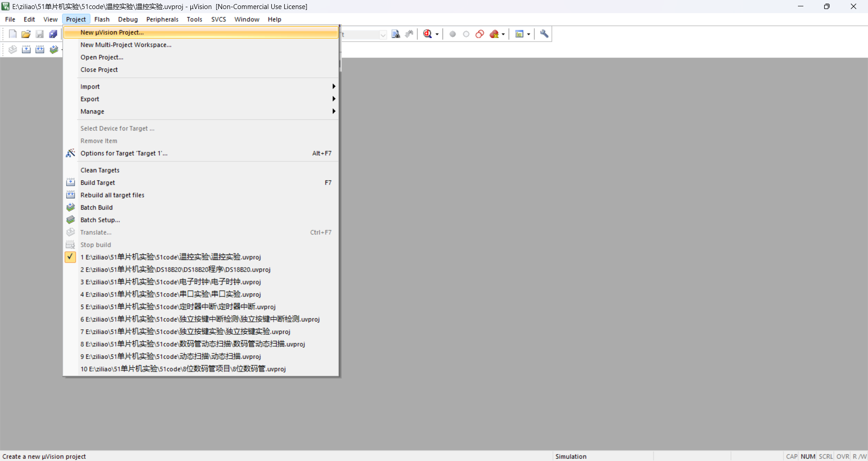868x461 pixels.
Task: Click the Build icon in second toolbar row
Action: pos(26,50)
